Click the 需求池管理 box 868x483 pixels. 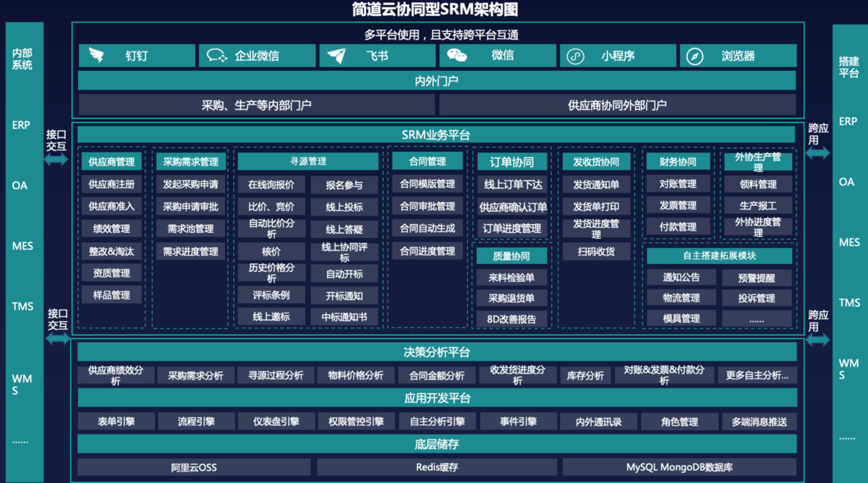[x=190, y=228]
